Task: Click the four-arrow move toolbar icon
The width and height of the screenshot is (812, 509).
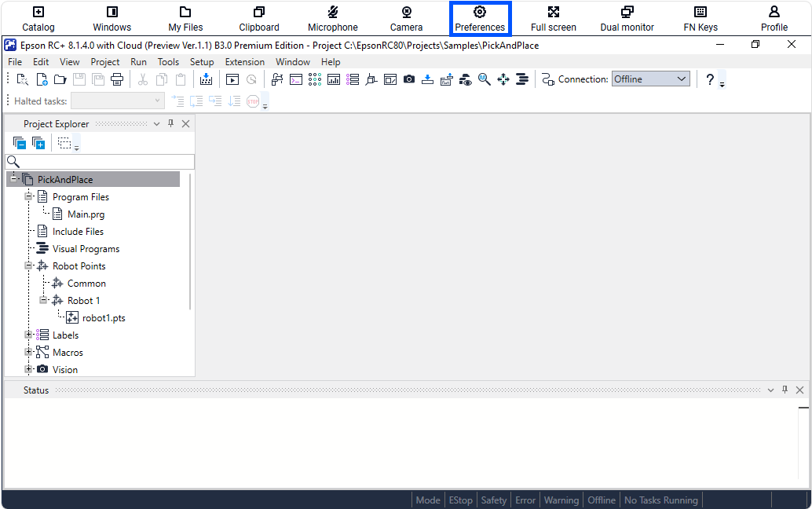Action: [503, 79]
